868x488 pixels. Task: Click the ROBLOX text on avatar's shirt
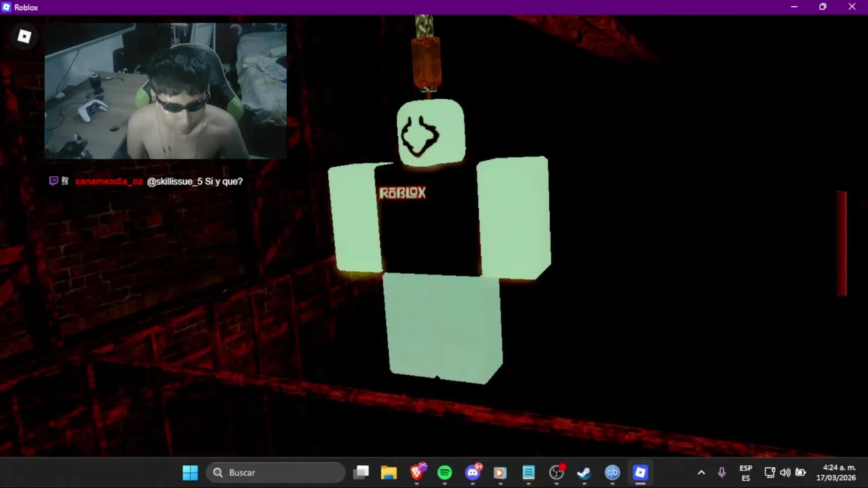coord(402,193)
